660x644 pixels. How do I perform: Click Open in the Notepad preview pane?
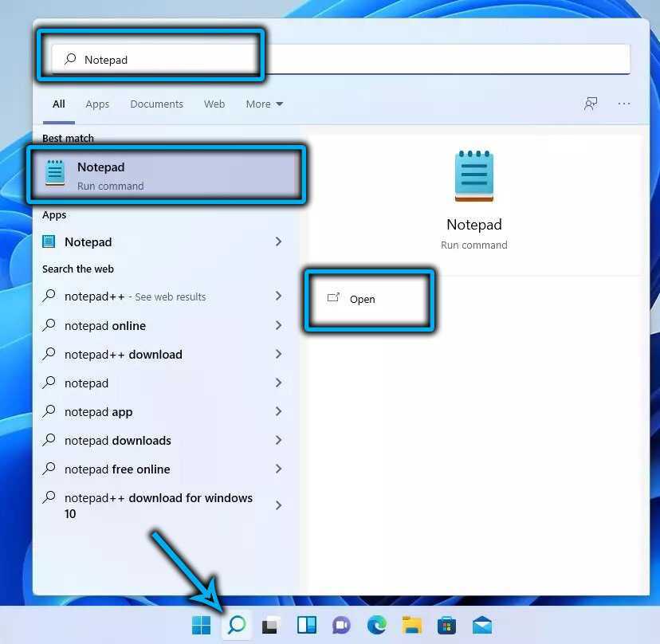(362, 299)
